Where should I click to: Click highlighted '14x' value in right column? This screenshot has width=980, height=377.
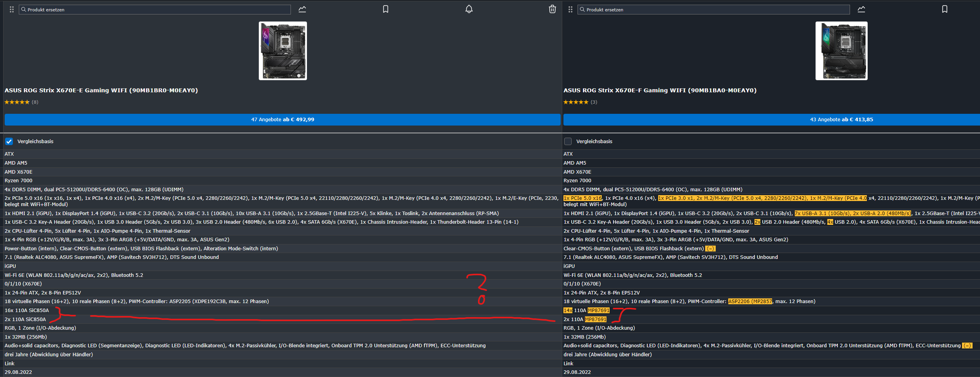pyautogui.click(x=568, y=310)
